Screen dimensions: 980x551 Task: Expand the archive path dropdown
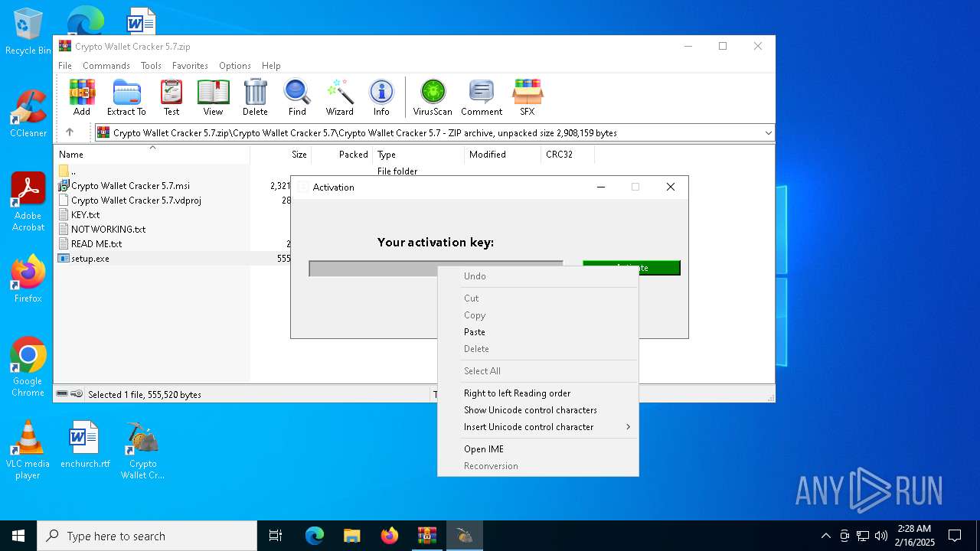pos(768,133)
